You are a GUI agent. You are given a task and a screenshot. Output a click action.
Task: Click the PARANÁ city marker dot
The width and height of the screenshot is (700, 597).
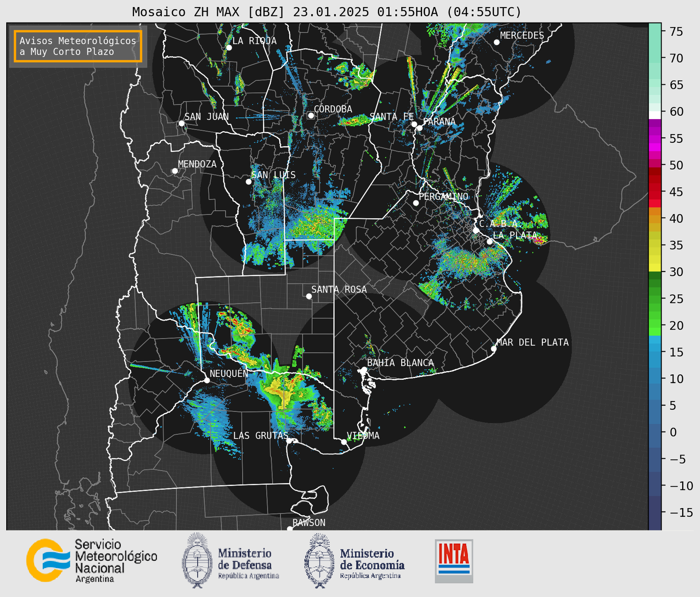click(420, 128)
